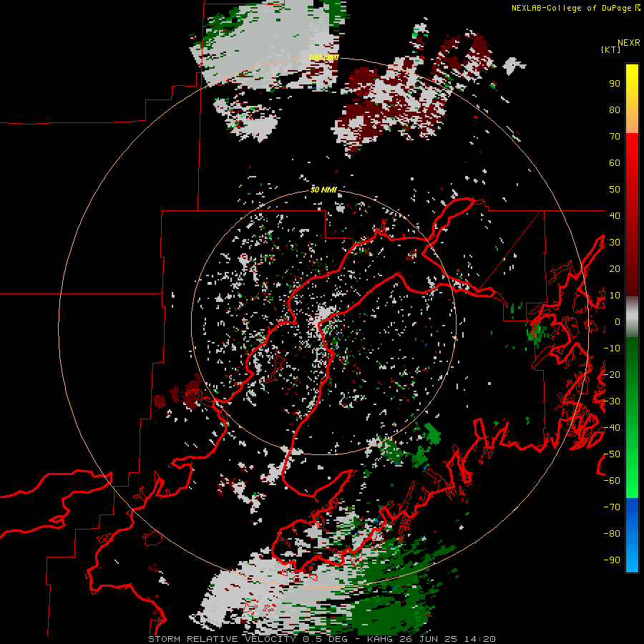
Task: Click the bright red segment of color bar
Action: click(632, 154)
